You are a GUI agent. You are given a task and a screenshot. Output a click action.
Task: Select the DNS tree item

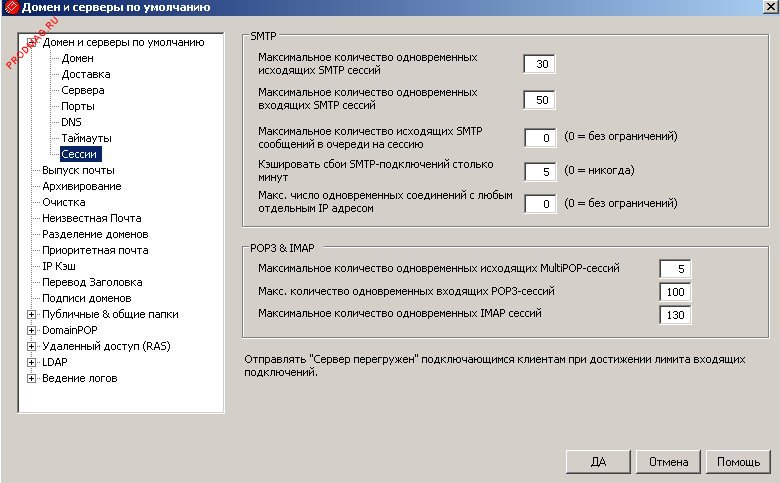(x=71, y=122)
